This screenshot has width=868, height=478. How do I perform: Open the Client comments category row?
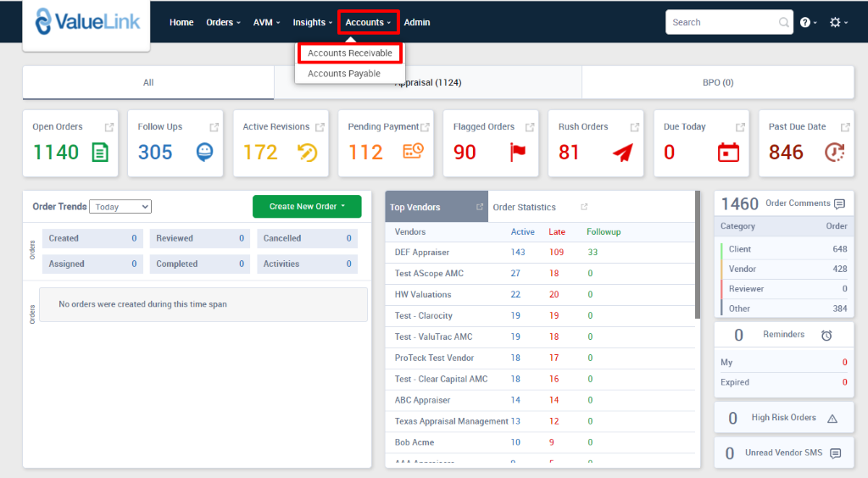(784, 249)
